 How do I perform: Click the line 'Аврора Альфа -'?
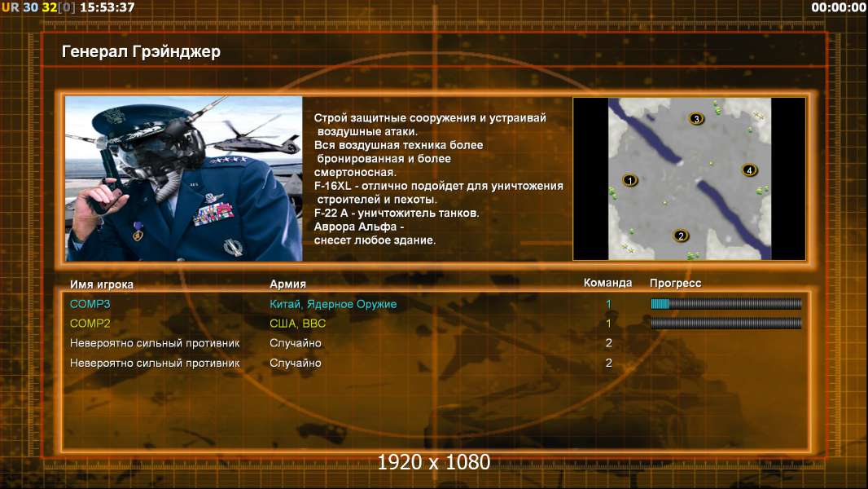coord(359,227)
